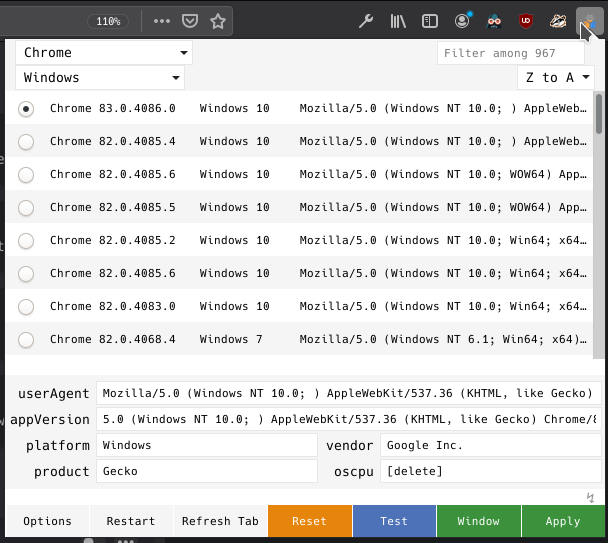Screen dimensions: 608x543
Task: Click the Chrome 82.0.4068.4 version text
Action: [x=112, y=339]
